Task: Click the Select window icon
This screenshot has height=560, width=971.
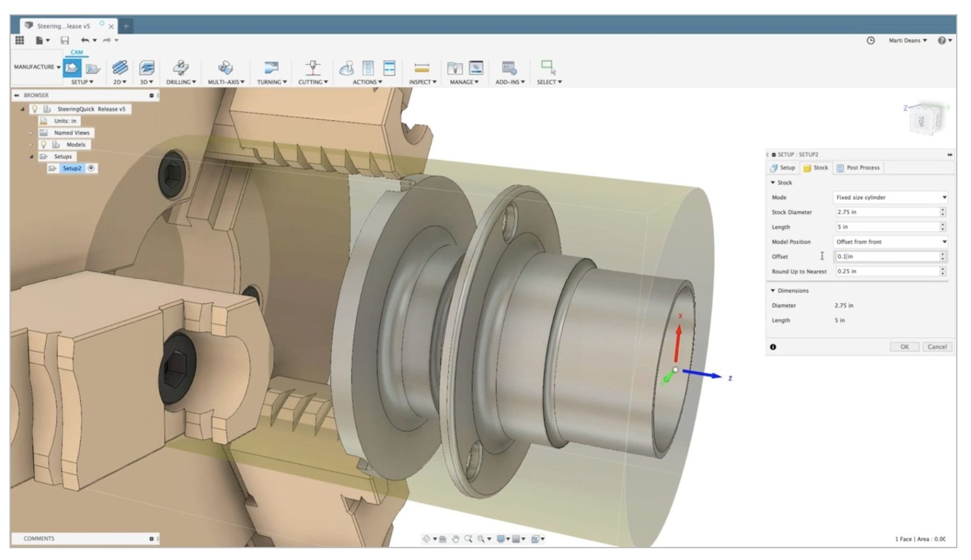Action: 549,67
